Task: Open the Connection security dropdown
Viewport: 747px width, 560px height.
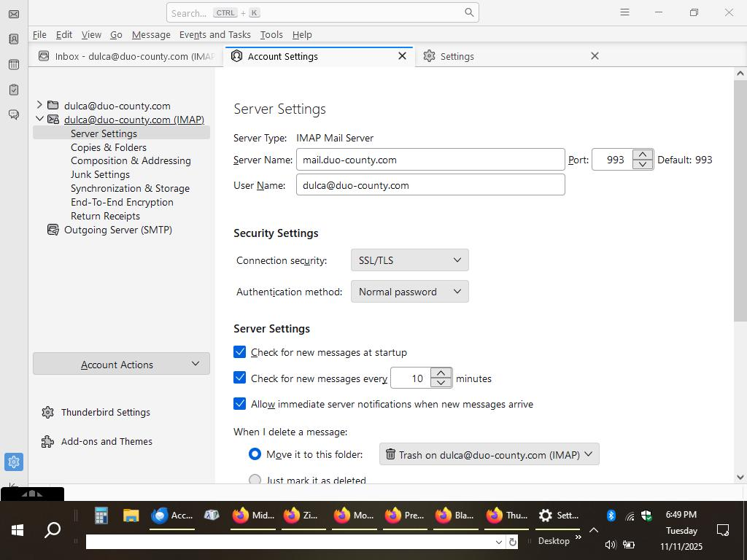Action: [409, 260]
